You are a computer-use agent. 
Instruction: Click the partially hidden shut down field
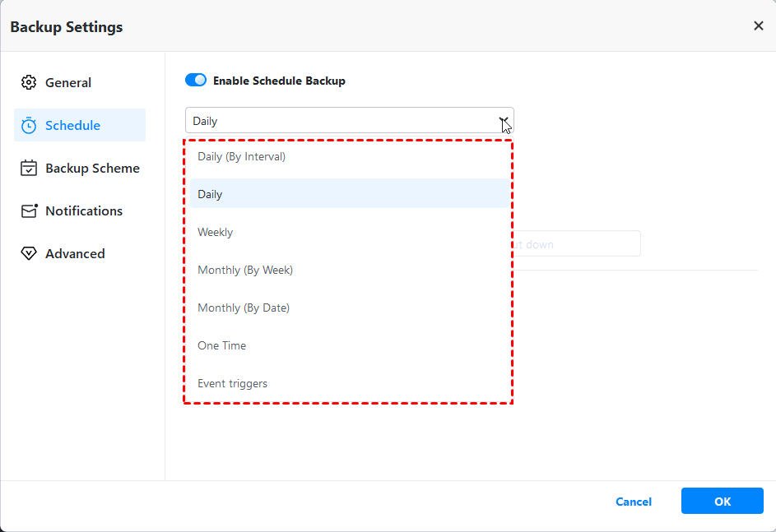pyautogui.click(x=576, y=244)
